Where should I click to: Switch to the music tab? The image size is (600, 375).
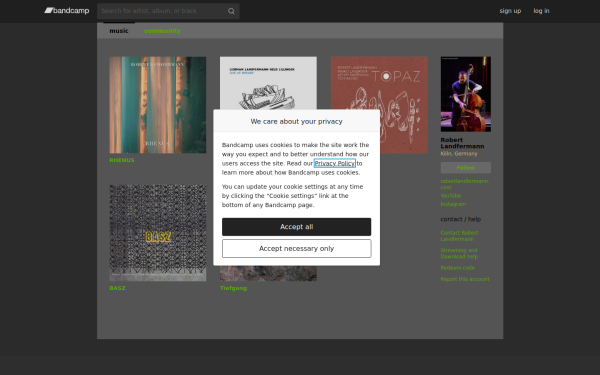point(119,31)
